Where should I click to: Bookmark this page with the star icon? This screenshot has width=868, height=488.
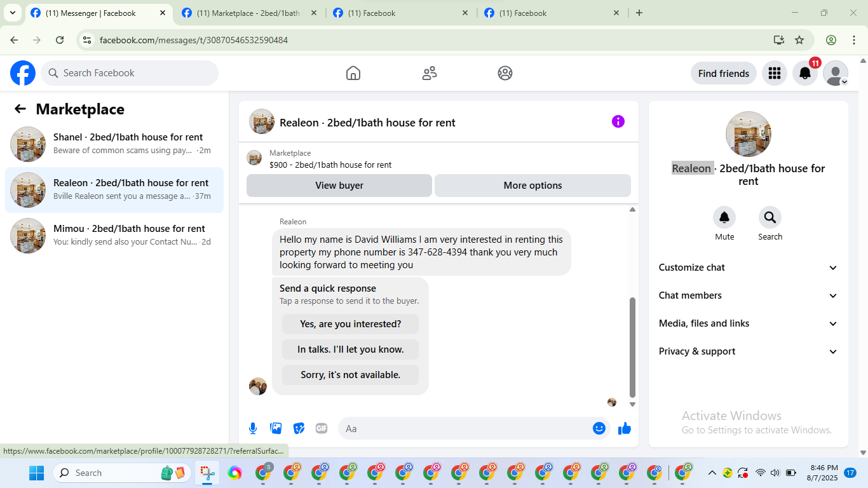[x=799, y=40]
